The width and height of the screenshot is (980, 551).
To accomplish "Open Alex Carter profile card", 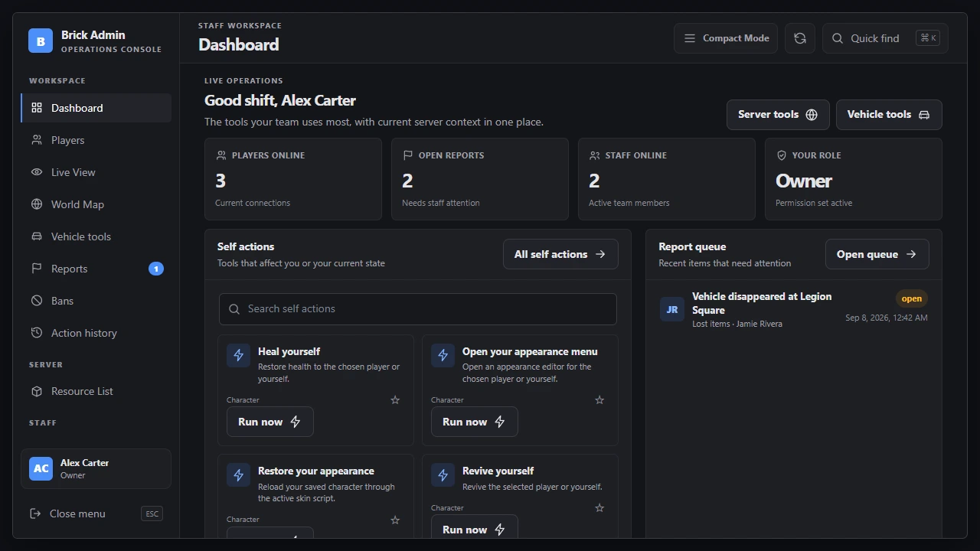I will tap(96, 468).
